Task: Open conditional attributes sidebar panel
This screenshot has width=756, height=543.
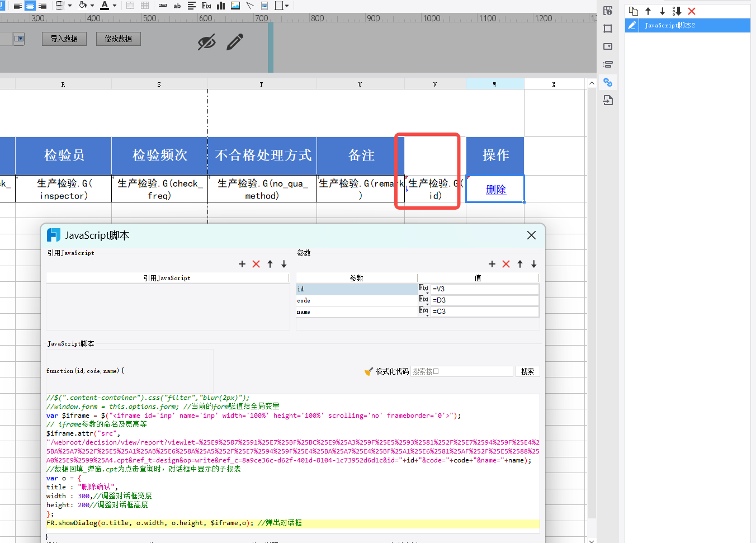Action: [x=608, y=64]
